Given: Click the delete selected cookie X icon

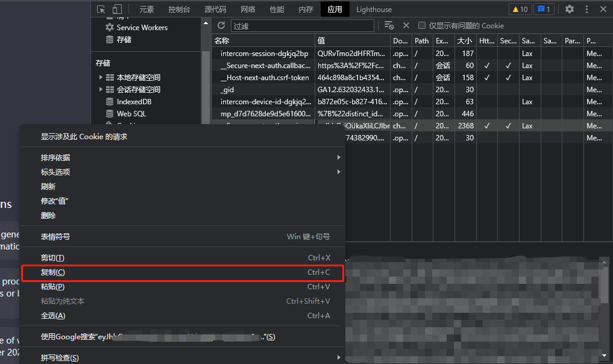Looking at the screenshot, I should coord(406,25).
